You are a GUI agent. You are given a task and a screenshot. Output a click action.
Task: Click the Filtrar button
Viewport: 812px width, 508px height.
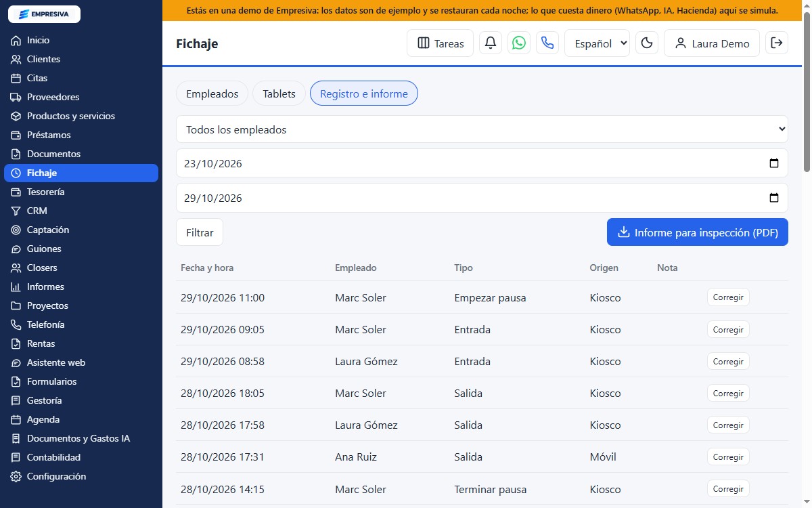point(200,232)
